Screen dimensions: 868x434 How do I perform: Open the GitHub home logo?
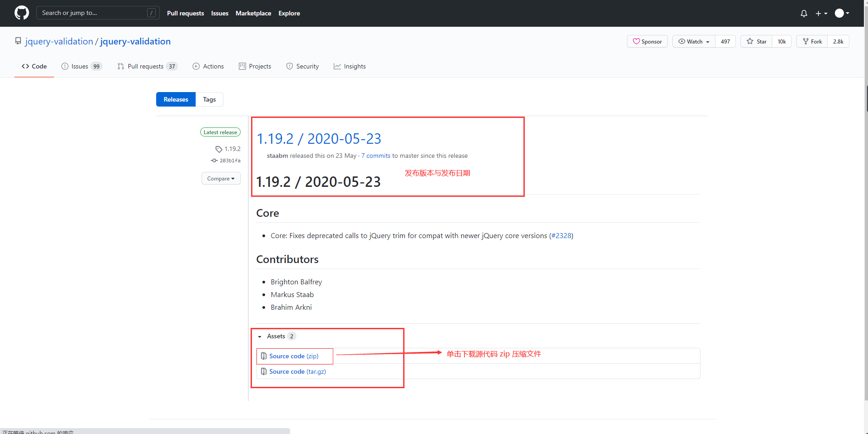(x=21, y=13)
